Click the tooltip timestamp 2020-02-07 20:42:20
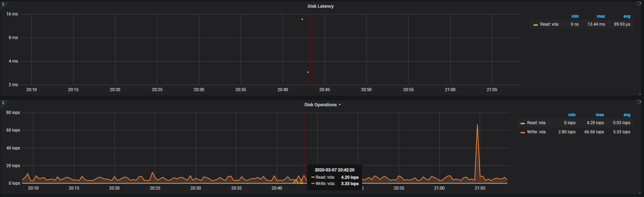The width and height of the screenshot is (644, 197). coord(334,170)
